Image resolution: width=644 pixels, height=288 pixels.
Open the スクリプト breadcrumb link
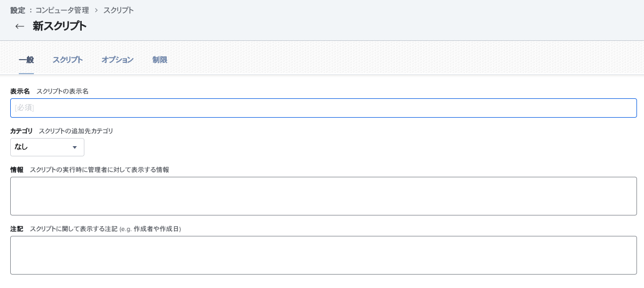(x=118, y=10)
